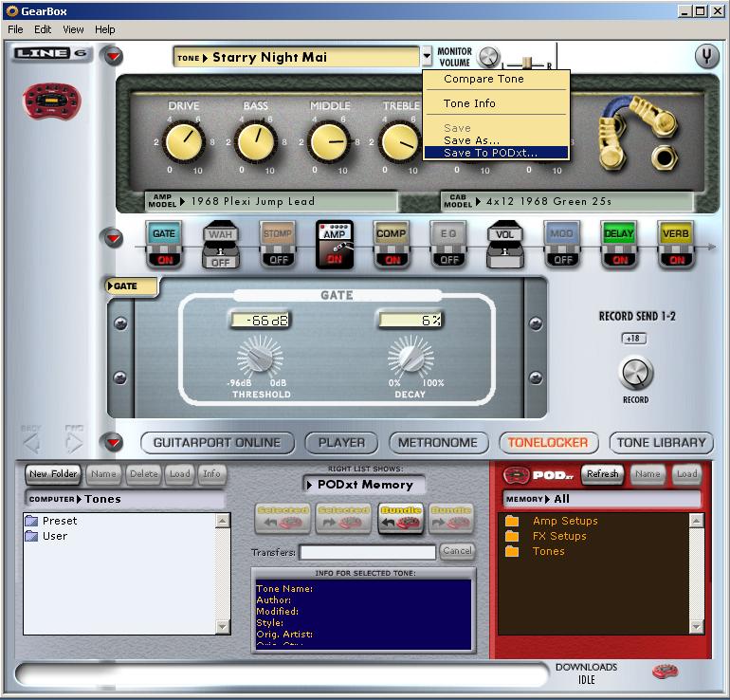Screen dimensions: 730x700
Task: Open the Cab Model selector
Action: click(x=566, y=202)
